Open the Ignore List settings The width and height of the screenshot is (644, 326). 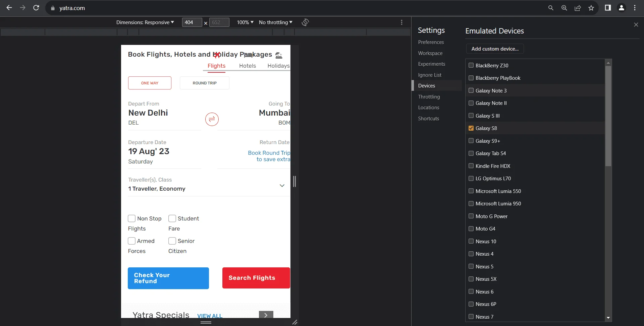[430, 75]
